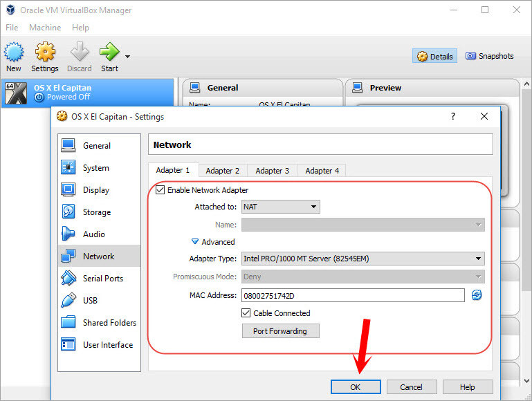Click the settings gear icon in dialog title
The width and height of the screenshot is (532, 401).
pos(62,116)
